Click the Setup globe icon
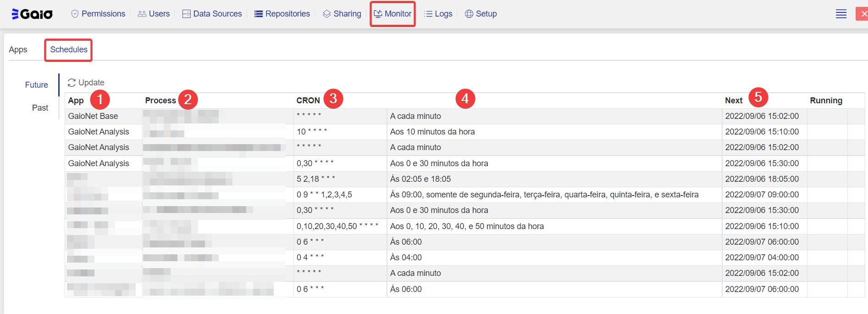Viewport: 868px width, 314px height. point(469,14)
